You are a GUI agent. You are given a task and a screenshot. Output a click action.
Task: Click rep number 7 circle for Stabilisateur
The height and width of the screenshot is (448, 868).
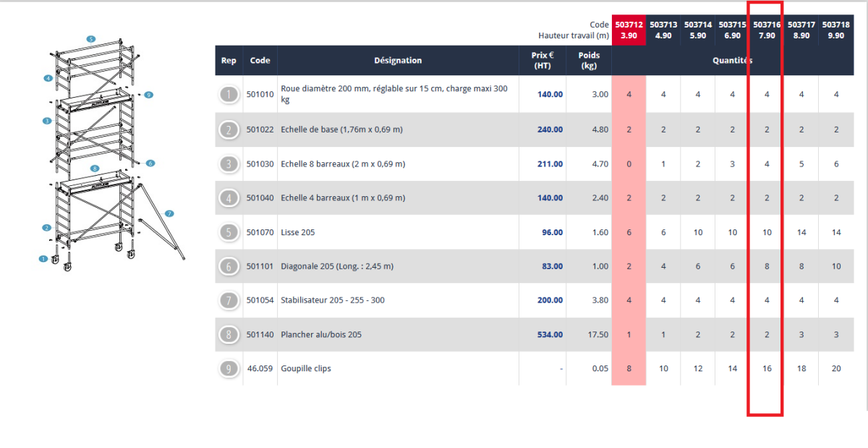pyautogui.click(x=229, y=300)
